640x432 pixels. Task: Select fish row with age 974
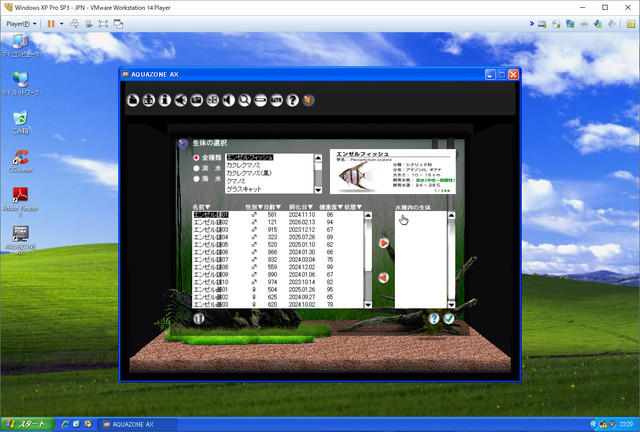pos(278,282)
